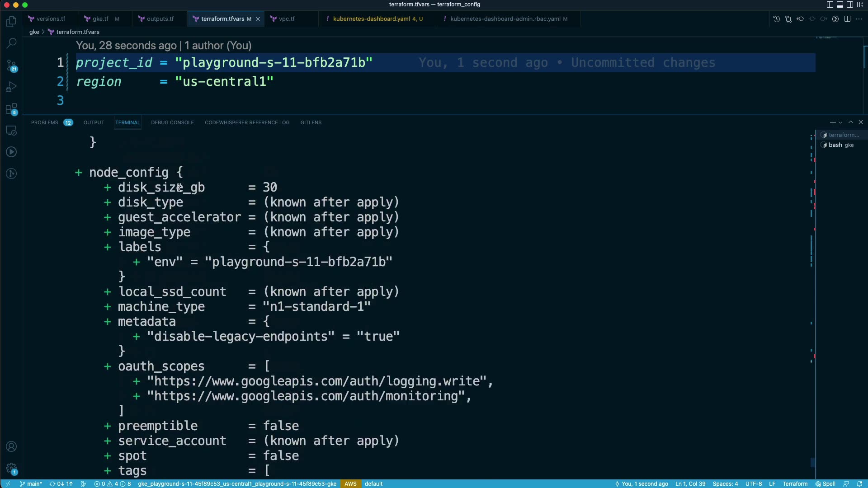Toggle the secondary side bar visibility
Screen dimensions: 868x488
point(849,5)
